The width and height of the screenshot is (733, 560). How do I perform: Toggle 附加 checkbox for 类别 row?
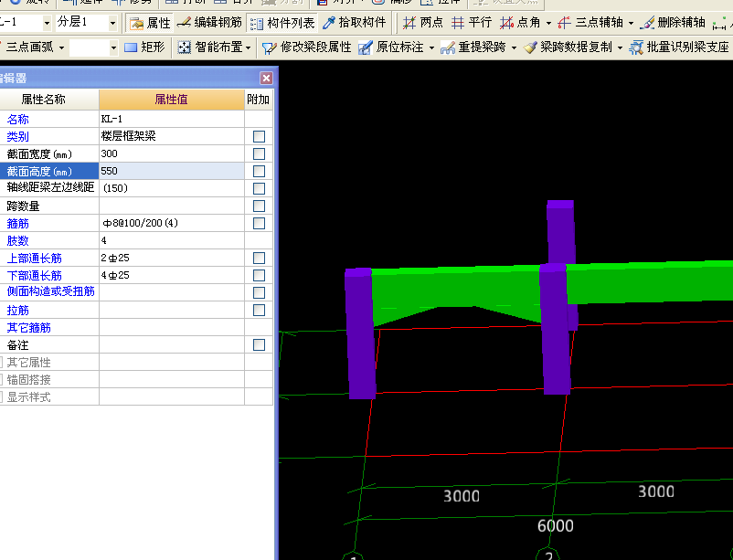coord(259,136)
